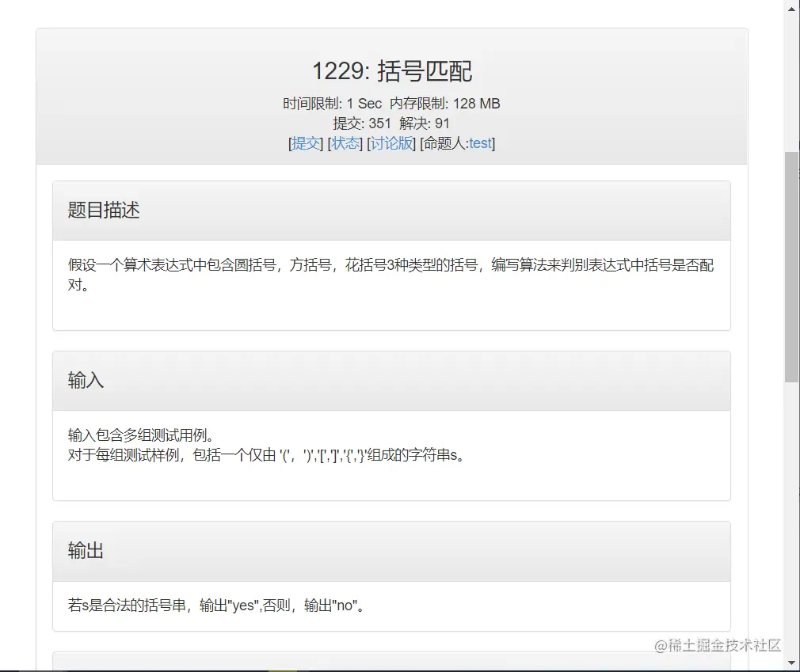Click the line starting 对于每组测试样例
Screen dimensions: 800x672
click(x=267, y=455)
